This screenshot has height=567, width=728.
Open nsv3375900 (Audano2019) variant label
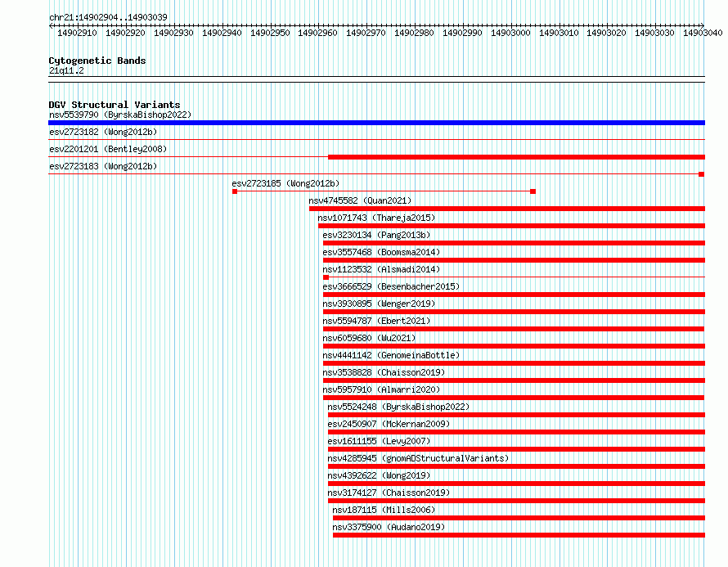pos(389,527)
